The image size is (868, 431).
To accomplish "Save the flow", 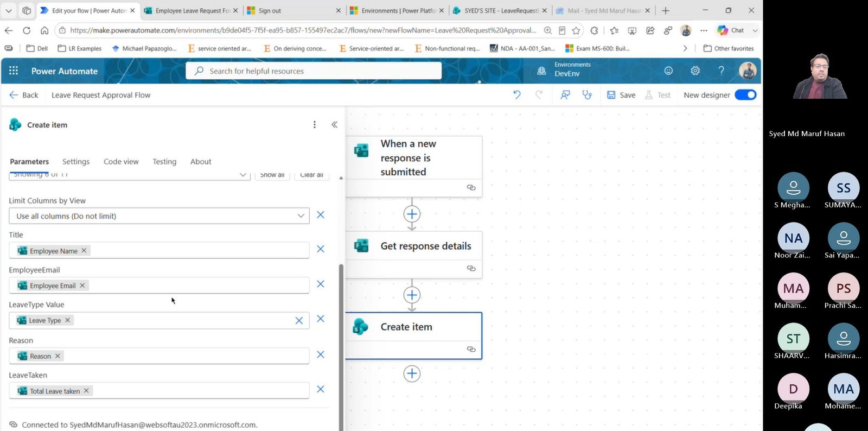I will click(621, 95).
